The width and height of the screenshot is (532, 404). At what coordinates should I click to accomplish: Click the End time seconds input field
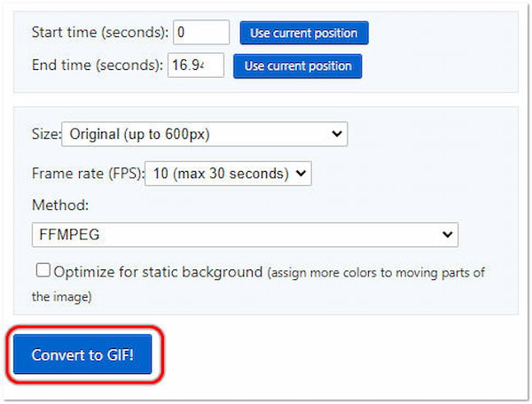(196, 65)
